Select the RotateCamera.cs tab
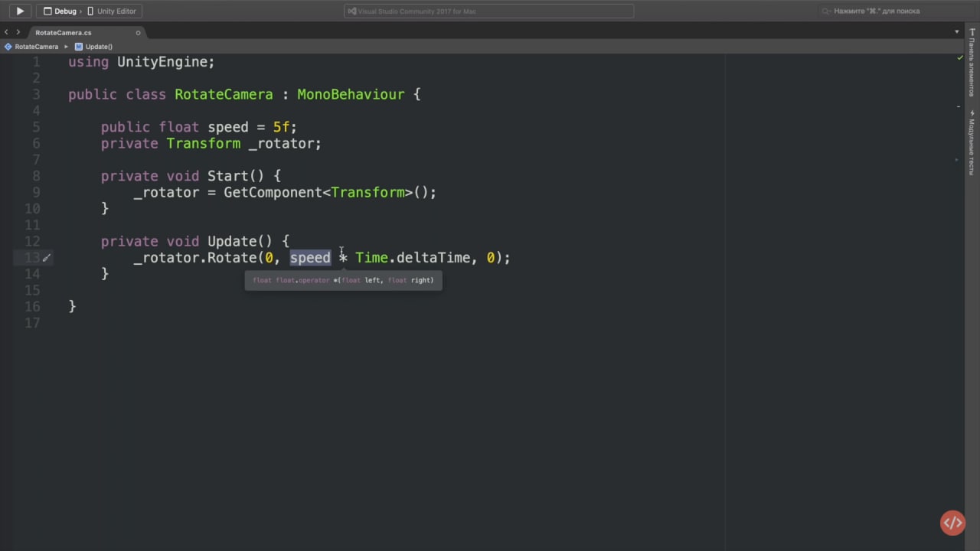The image size is (980, 551). tap(64, 33)
